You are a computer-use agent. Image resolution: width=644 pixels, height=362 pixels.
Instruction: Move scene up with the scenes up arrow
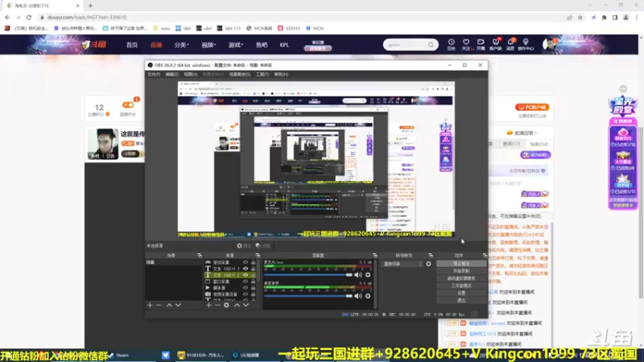click(x=169, y=306)
